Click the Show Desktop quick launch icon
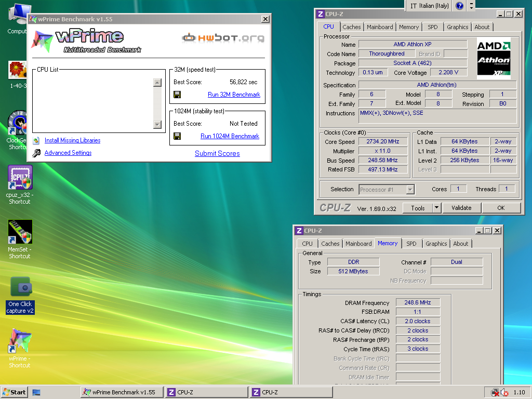Image resolution: width=532 pixels, height=399 pixels. pos(36,392)
